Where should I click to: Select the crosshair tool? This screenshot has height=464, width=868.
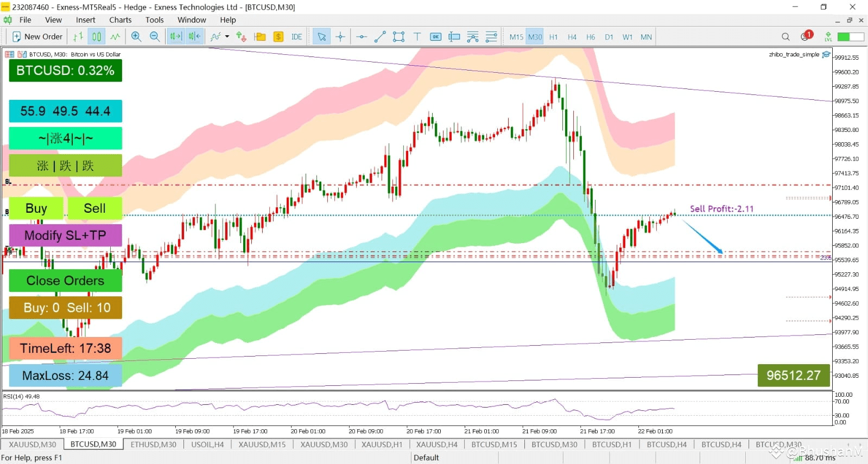pyautogui.click(x=340, y=37)
